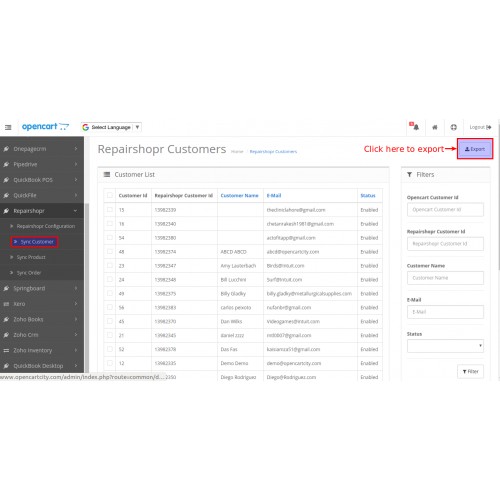Click the Springboard plug icon
This screenshot has height=500, width=500.
(x=6, y=288)
